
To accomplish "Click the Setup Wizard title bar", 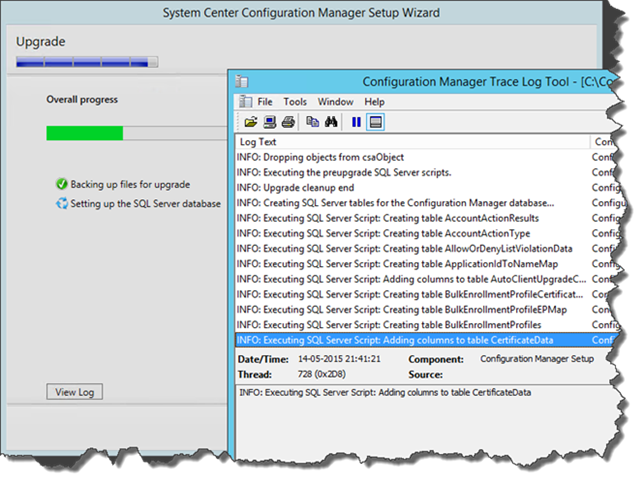I will 301,13.
